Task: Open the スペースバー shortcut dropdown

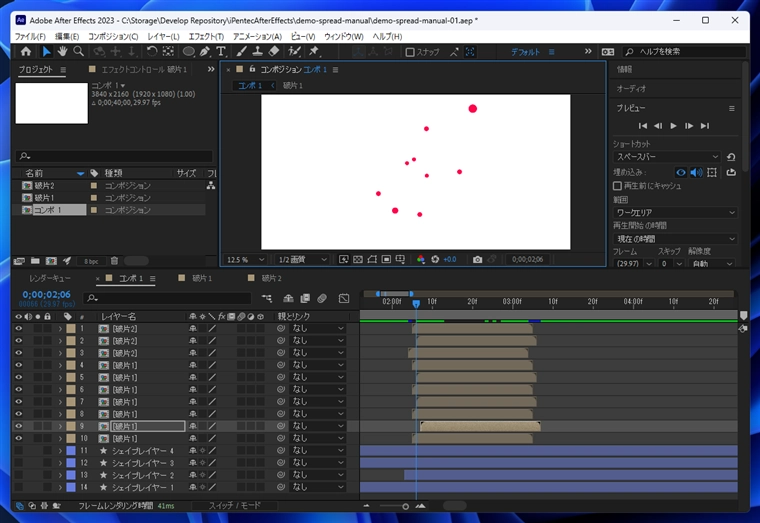Action: (x=667, y=157)
